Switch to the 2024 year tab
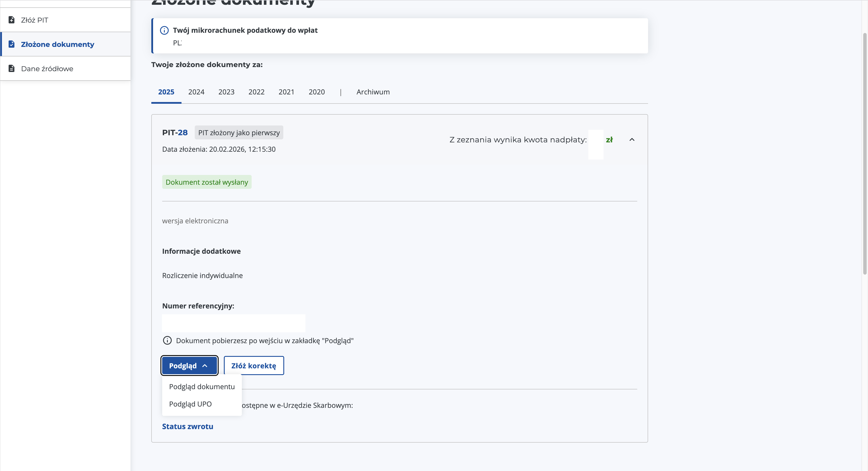Screen dimensions: 868x471 [196, 92]
